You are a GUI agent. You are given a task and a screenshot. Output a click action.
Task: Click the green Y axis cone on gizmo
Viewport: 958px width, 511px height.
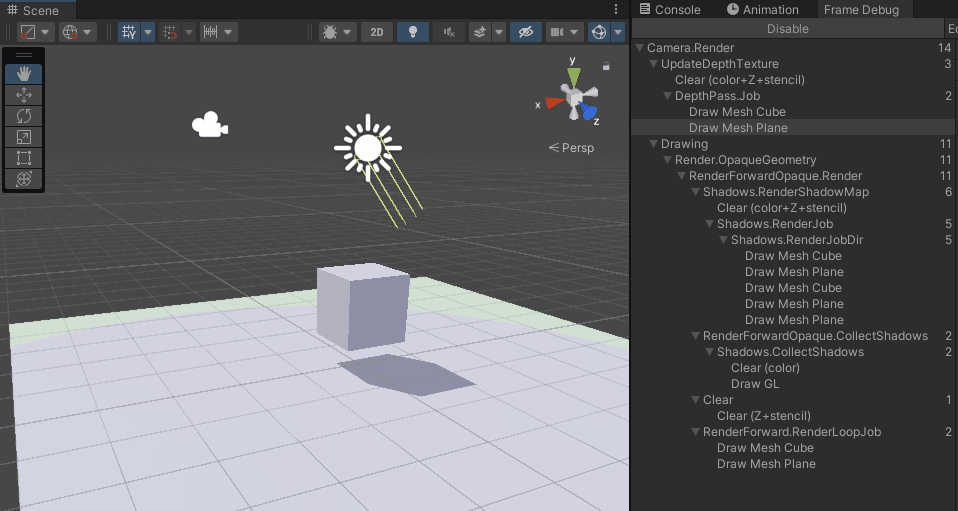click(573, 76)
